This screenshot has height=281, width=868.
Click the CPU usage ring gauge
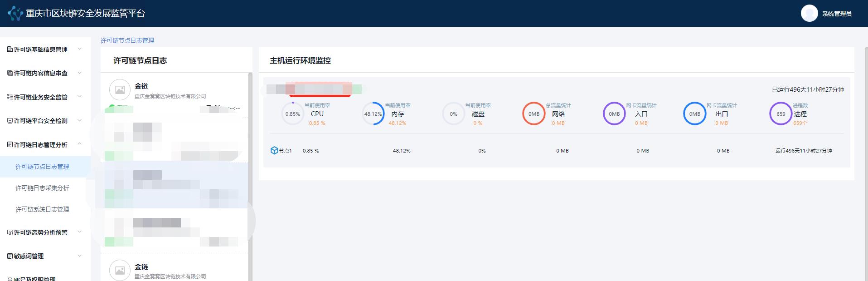click(x=293, y=114)
